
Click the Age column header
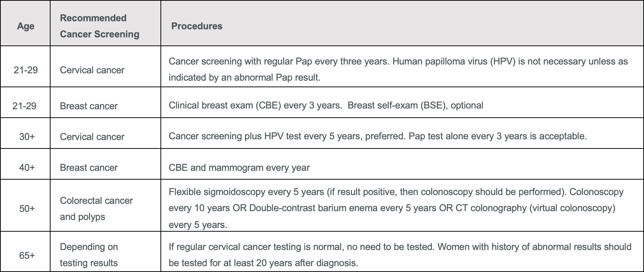point(26,26)
